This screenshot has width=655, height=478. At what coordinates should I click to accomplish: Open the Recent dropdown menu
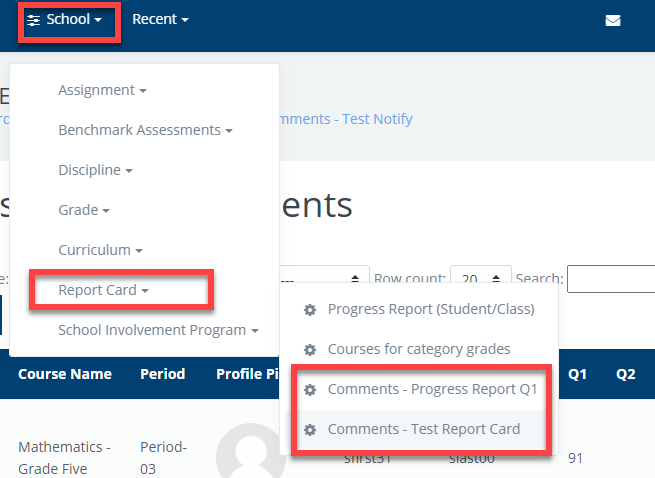pos(160,19)
